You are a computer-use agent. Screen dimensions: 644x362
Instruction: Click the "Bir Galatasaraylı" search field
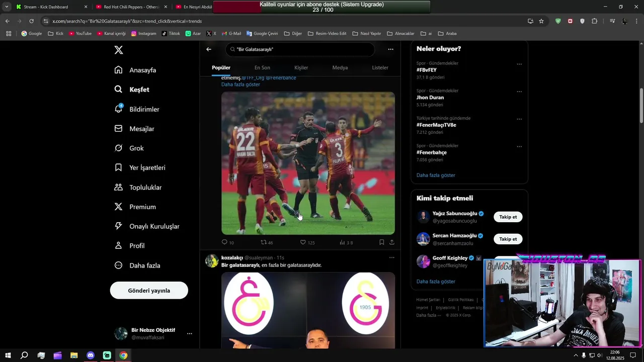[x=300, y=49]
